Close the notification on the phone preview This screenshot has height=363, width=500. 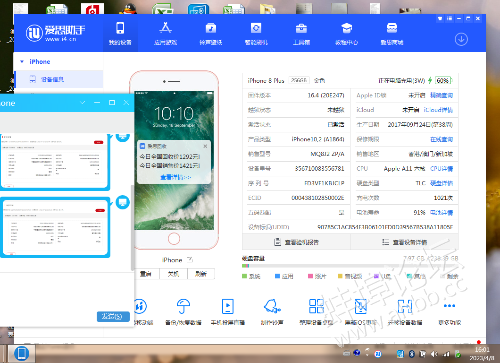(205, 146)
